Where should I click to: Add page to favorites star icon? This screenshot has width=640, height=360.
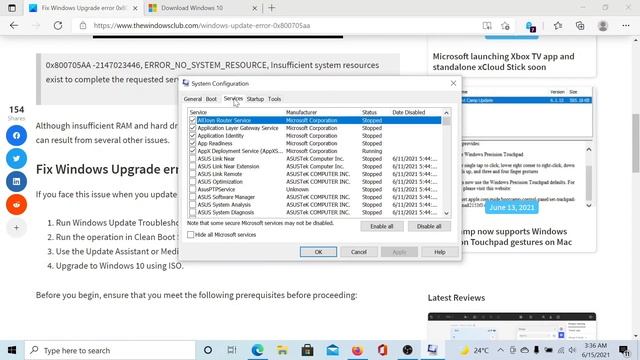[x=505, y=26]
